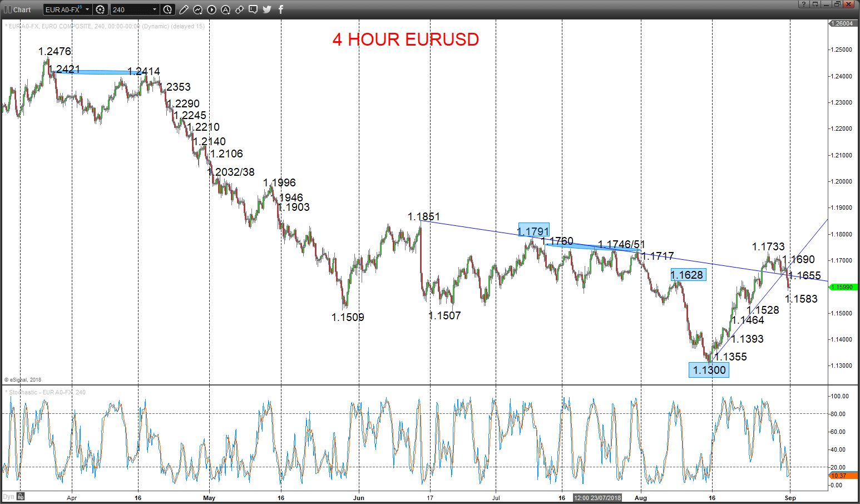Screen dimensions: 860x504
Task: Click the 1.2032/38 price annotation
Action: pyautogui.click(x=231, y=172)
